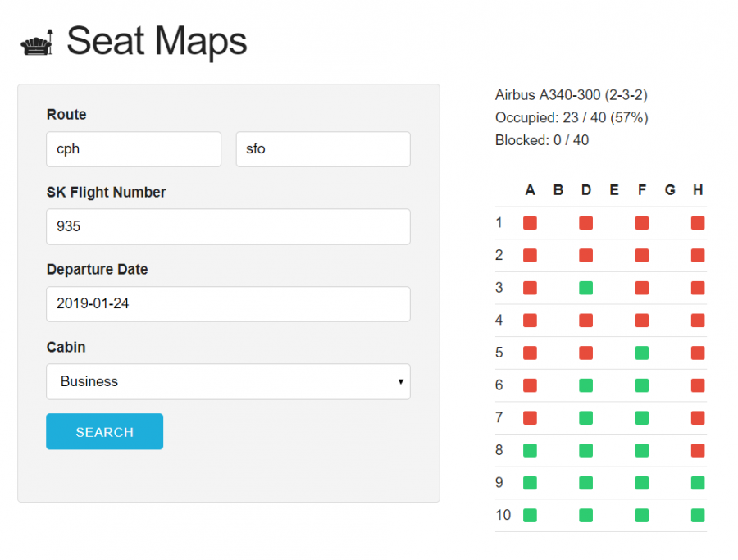Click the Seat Maps page title
This screenshot has height=560, width=738.
tap(156, 41)
